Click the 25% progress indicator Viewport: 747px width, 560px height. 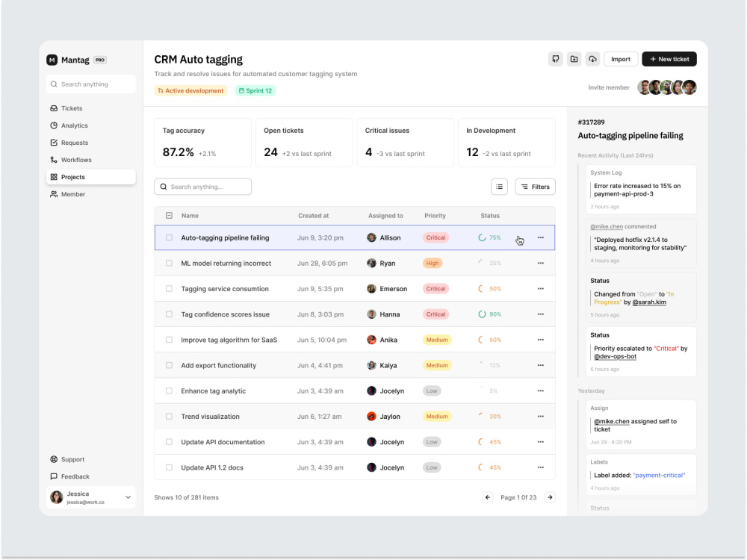tap(489, 263)
